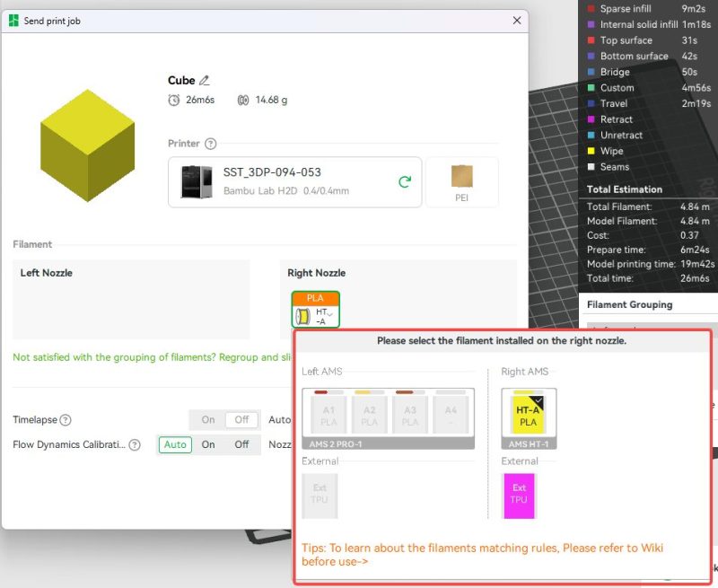This screenshot has width=718, height=588.
Task: Refresh the printer list
Action: tap(405, 182)
